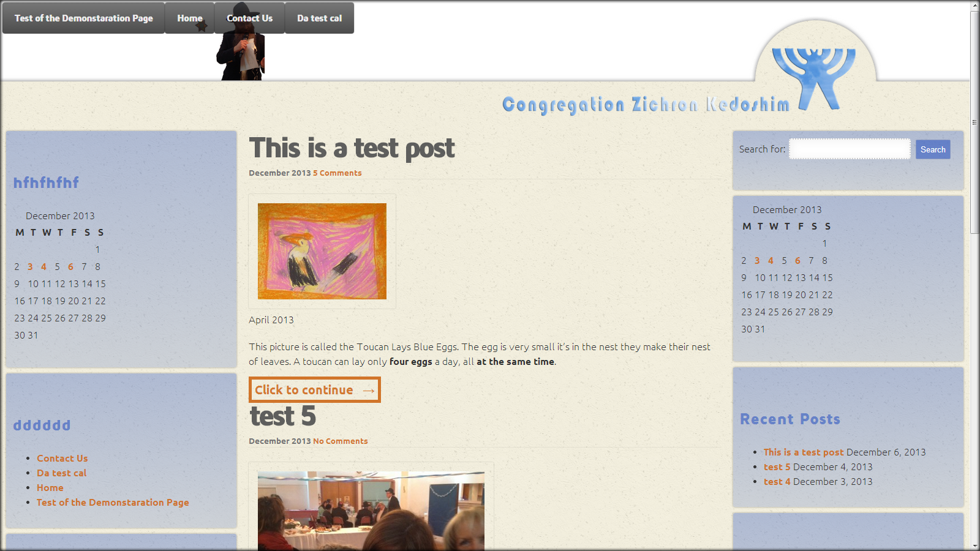Open Test of the Demonstaration Page sidebar link

pos(113,503)
